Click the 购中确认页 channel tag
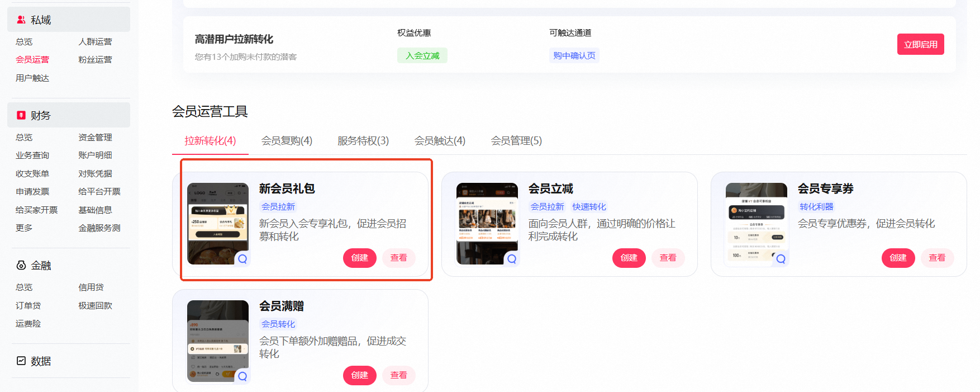 574,55
